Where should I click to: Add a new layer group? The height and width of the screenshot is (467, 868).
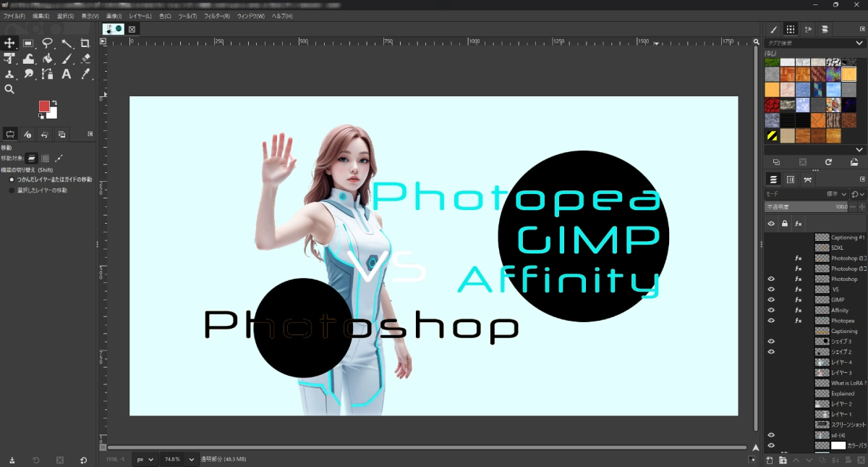[783, 460]
